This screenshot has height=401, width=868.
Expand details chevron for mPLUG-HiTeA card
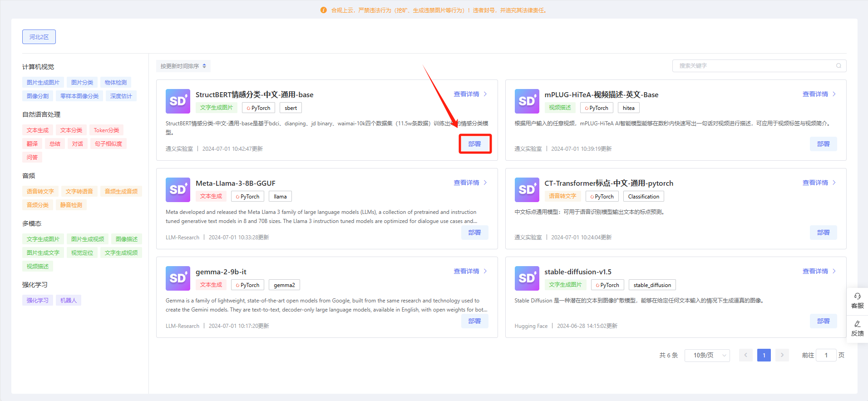(834, 94)
